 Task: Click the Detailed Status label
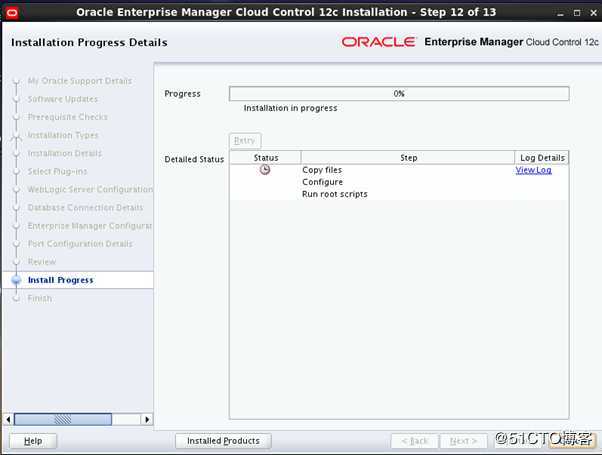194,159
